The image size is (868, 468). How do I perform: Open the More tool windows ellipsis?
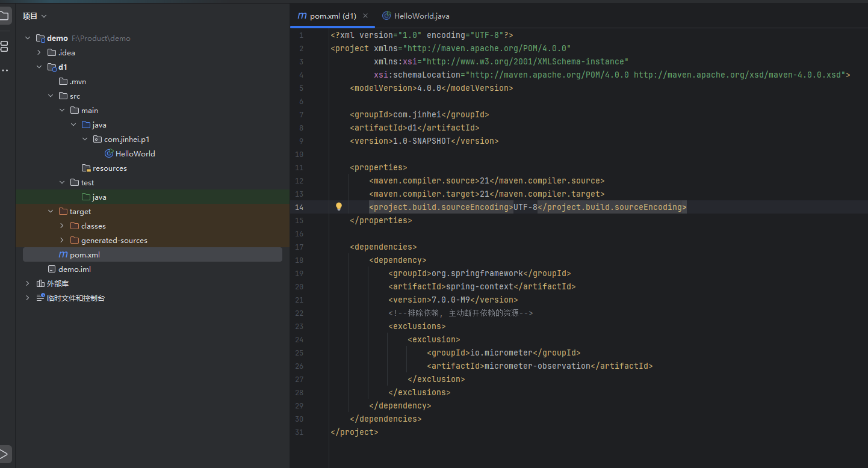5,70
